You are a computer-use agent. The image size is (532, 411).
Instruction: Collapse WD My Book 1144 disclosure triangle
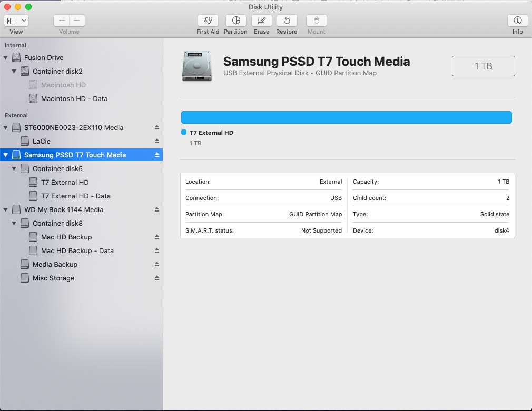click(5, 209)
